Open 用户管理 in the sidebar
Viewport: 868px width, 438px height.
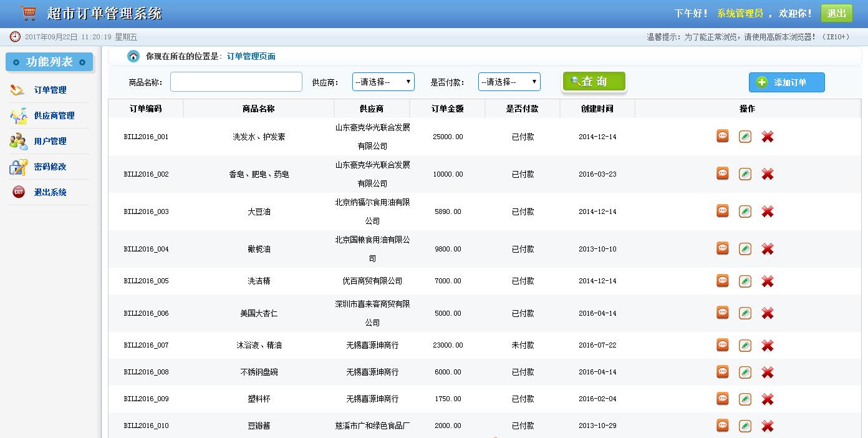coord(50,141)
